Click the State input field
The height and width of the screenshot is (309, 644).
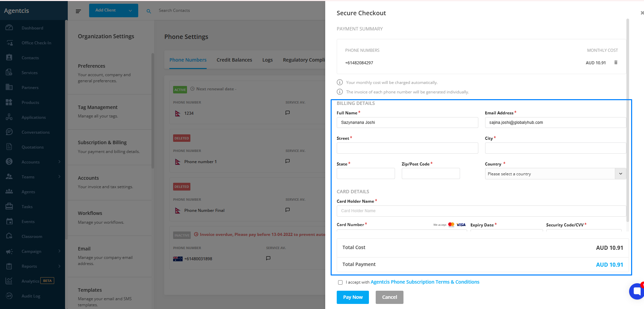(366, 173)
